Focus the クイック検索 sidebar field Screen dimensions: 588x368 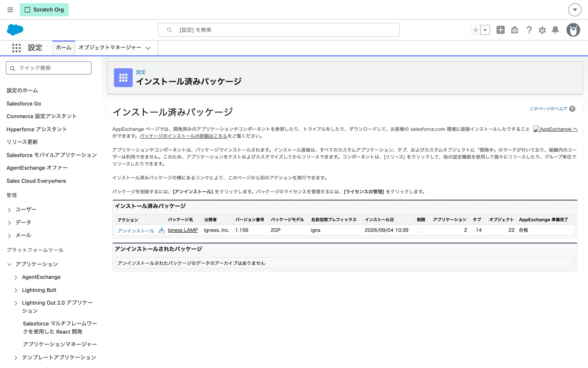click(49, 68)
